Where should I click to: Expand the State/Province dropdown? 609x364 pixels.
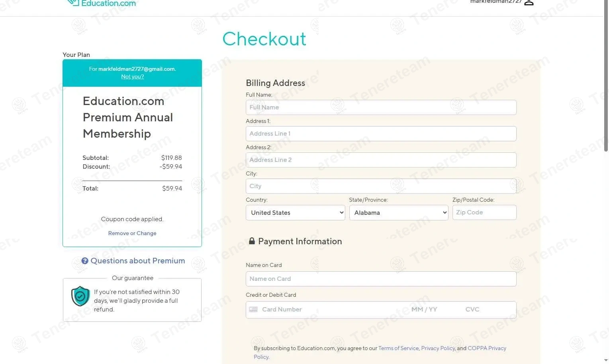(398, 213)
